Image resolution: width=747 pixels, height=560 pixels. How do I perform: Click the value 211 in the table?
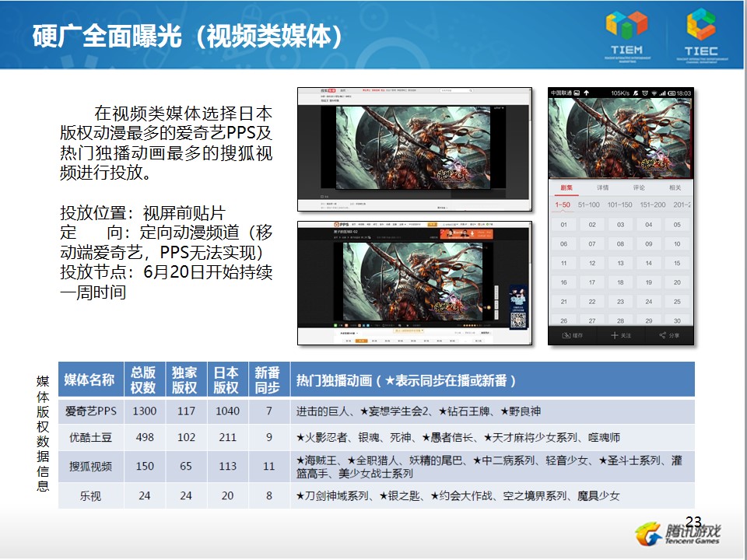[228, 437]
